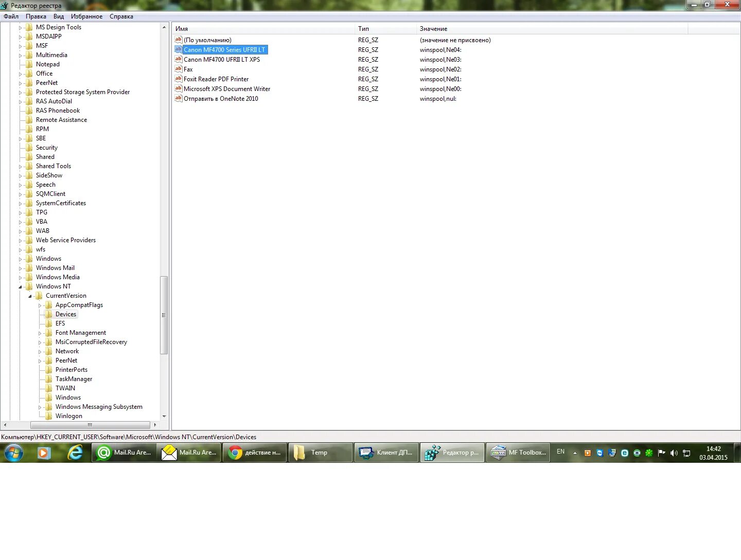The width and height of the screenshot is (741, 560).
Task: Click the volume speaker tray icon
Action: point(674,453)
